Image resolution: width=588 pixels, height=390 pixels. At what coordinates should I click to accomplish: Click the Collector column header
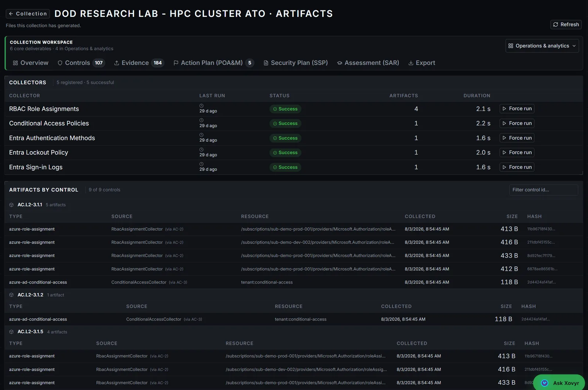point(25,95)
